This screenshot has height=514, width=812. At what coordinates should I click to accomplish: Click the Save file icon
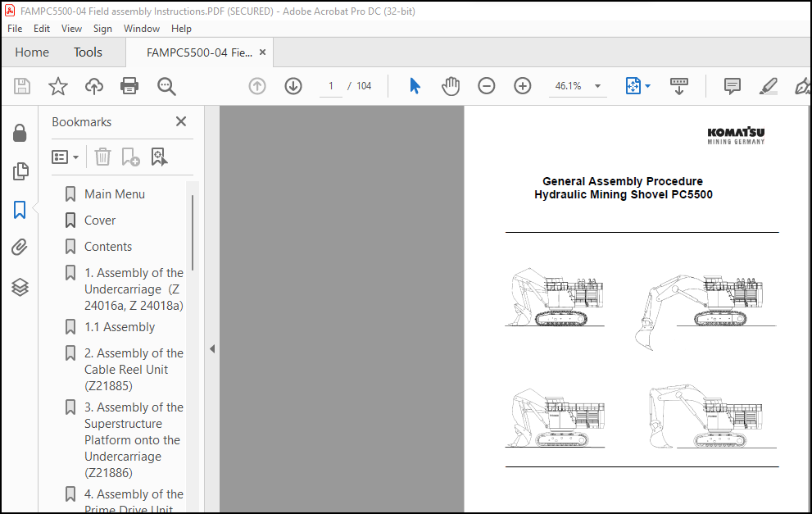pos(22,86)
